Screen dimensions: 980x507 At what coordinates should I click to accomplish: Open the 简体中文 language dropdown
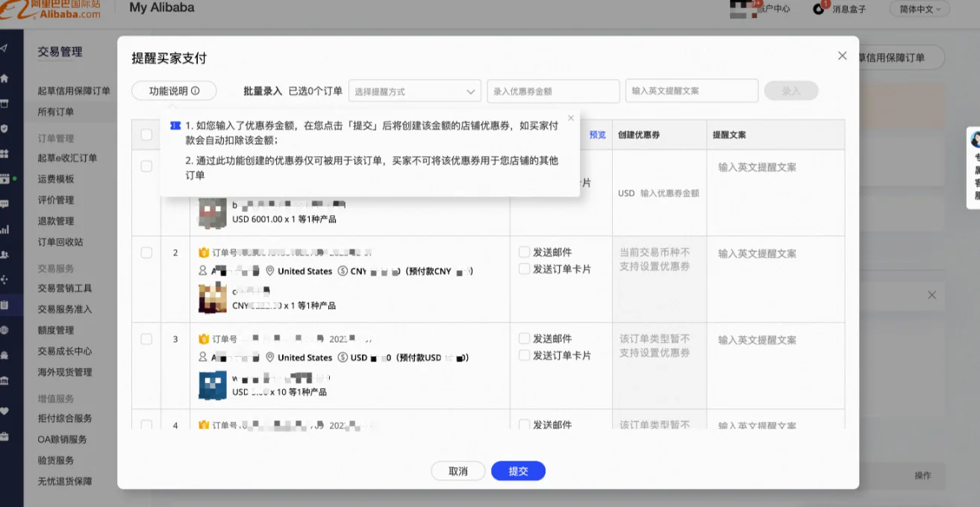pos(920,9)
